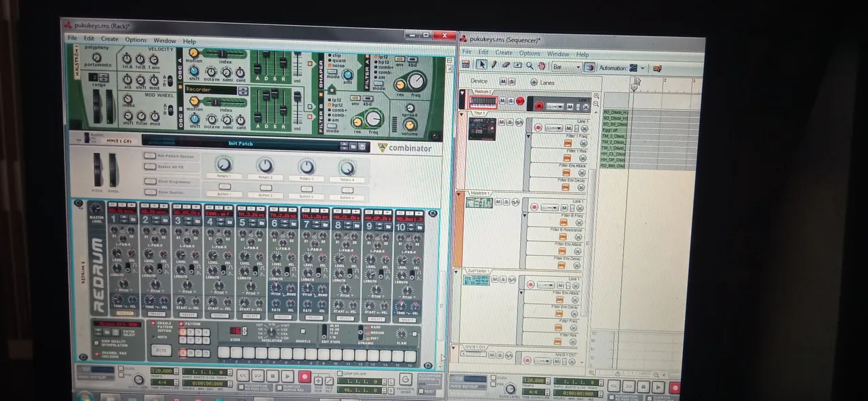
Task: Click Combinator Run Pattern Devices button
Action: (149, 155)
